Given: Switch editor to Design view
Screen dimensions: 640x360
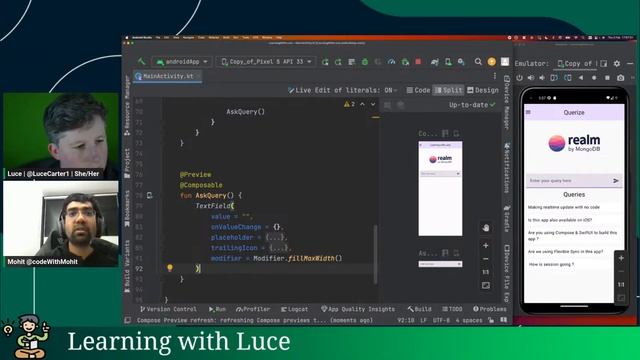Looking at the screenshot, I should [x=482, y=90].
